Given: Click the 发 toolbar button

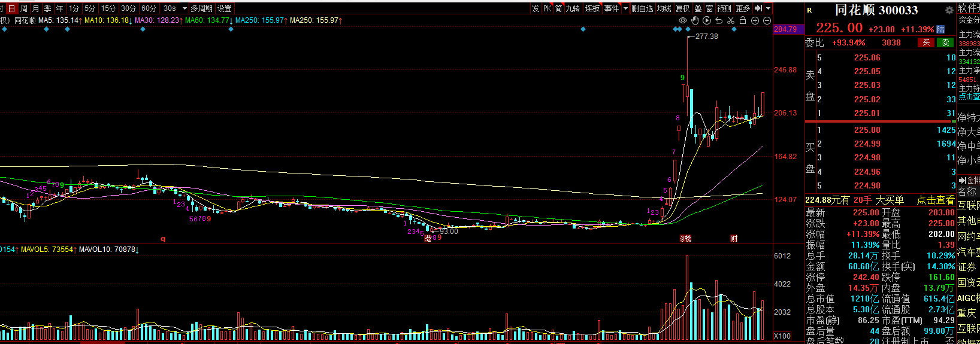Looking at the screenshot, I should 536,8.
